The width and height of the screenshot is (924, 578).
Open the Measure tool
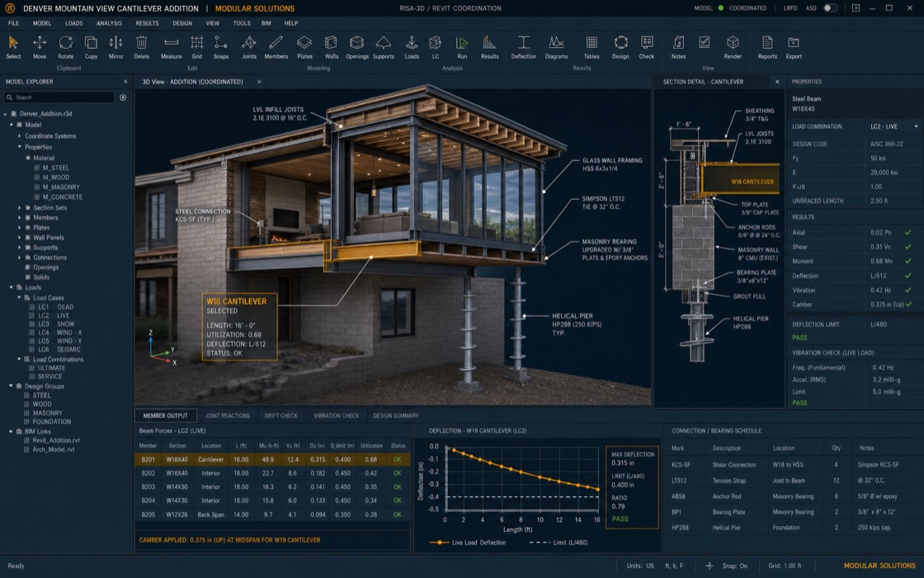[171, 47]
